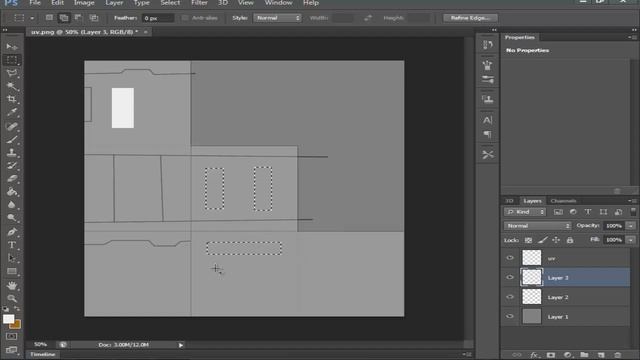Select the Rectangular Marquee tool in toolbox

click(x=11, y=60)
